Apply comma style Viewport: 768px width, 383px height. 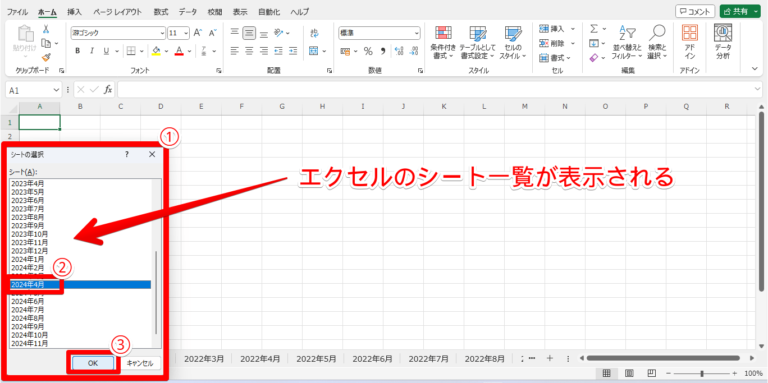point(383,51)
